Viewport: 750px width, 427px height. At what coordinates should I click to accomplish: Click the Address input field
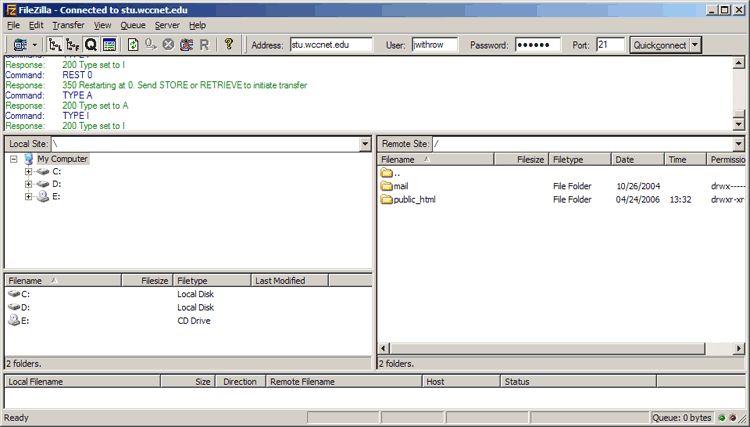(x=331, y=45)
